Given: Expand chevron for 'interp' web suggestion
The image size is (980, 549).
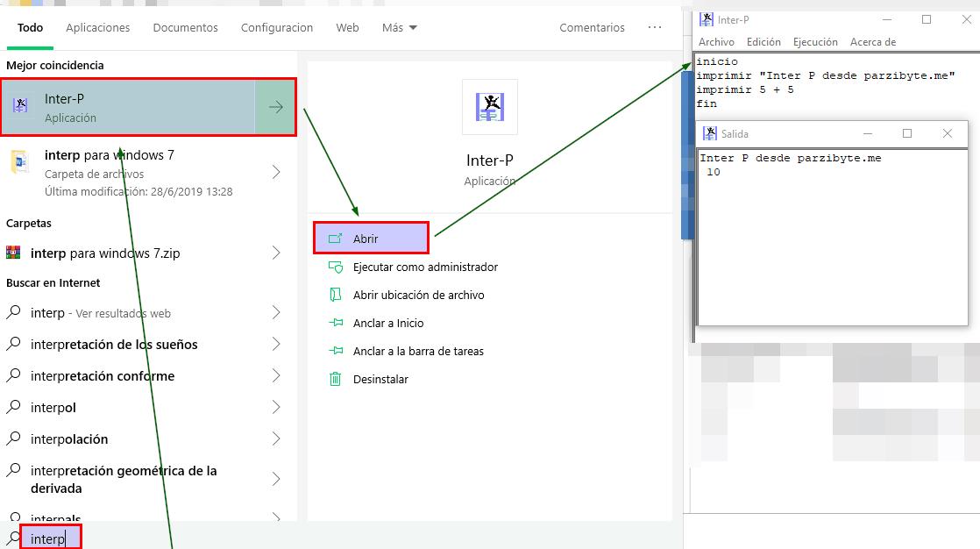Looking at the screenshot, I should [x=276, y=312].
